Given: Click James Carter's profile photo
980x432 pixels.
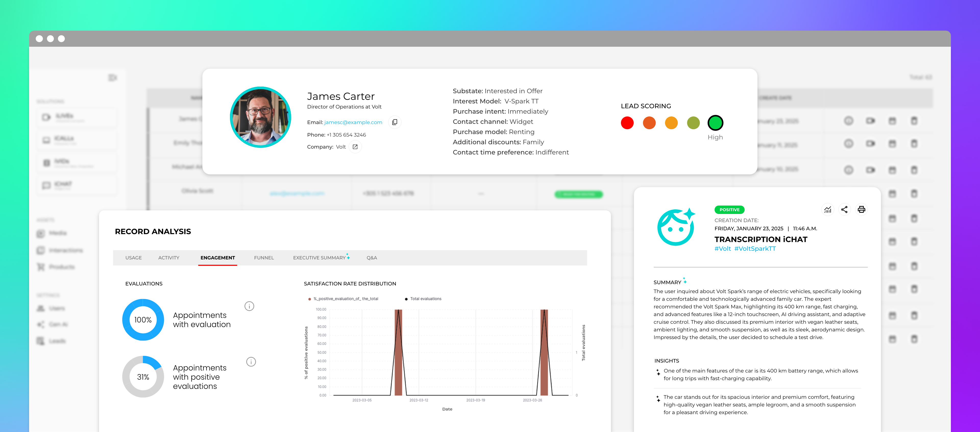Looking at the screenshot, I should tap(261, 117).
